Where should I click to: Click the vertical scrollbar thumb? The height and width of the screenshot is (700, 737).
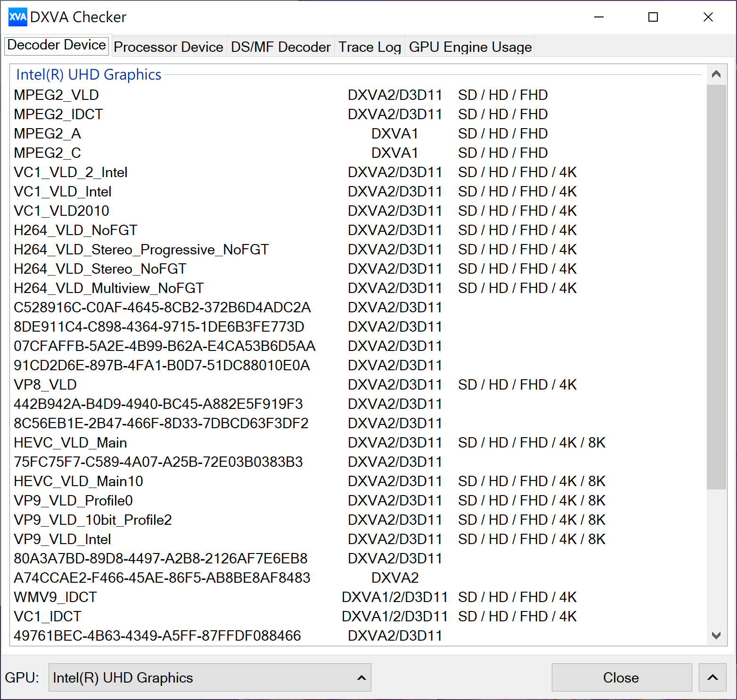(x=716, y=287)
